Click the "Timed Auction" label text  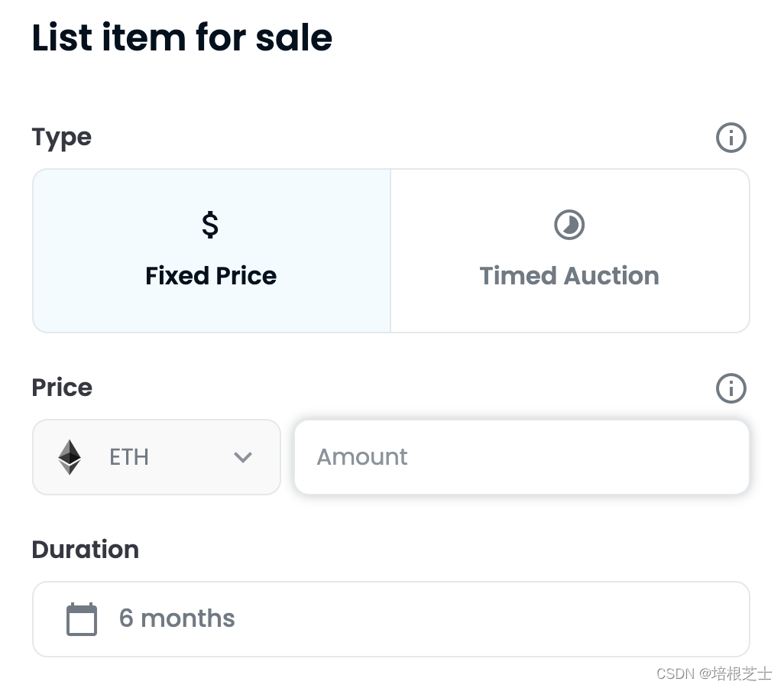click(569, 276)
